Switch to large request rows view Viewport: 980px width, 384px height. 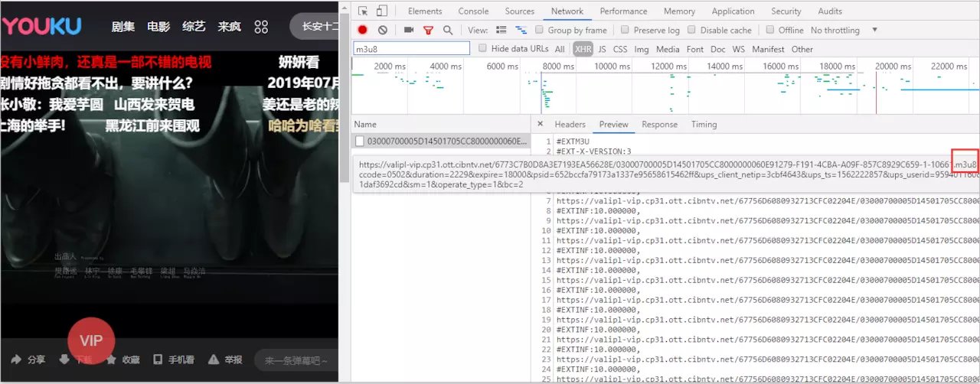coord(501,31)
